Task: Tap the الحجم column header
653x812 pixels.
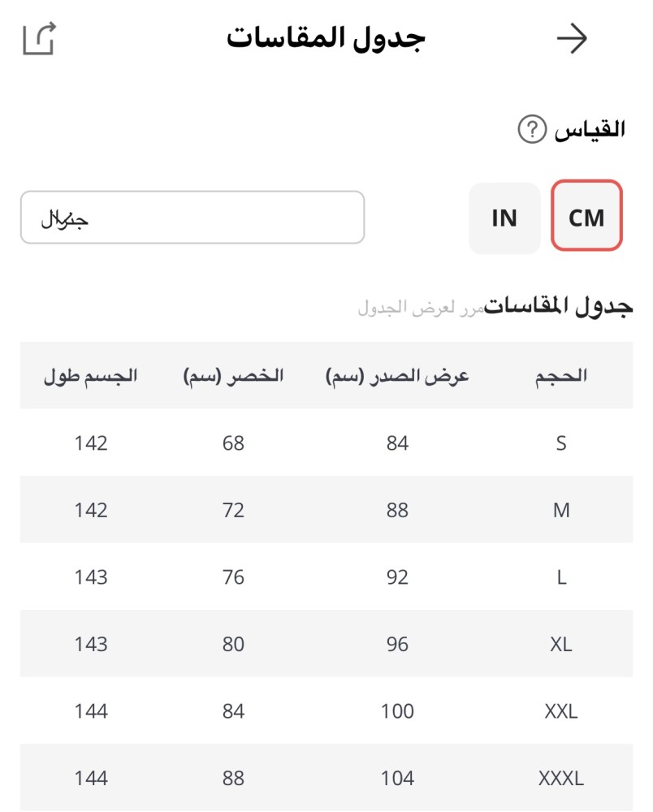Action: coord(562,376)
